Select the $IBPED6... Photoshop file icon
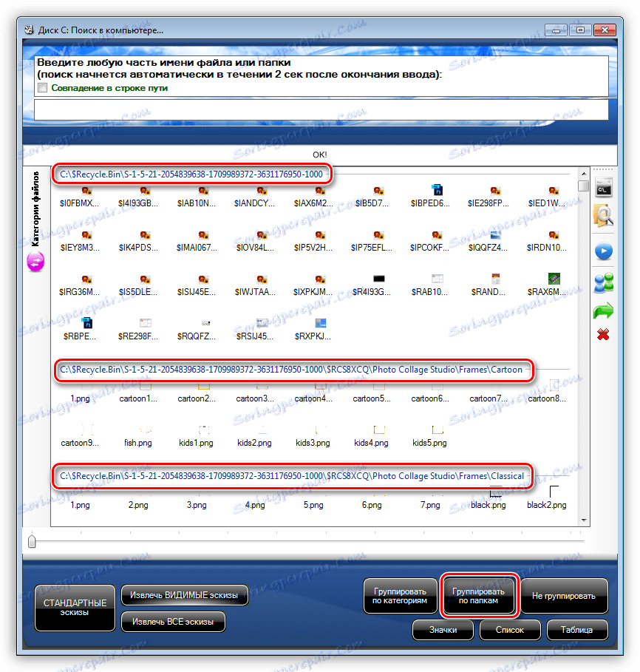Image resolution: width=640 pixels, height=672 pixels. point(437,190)
